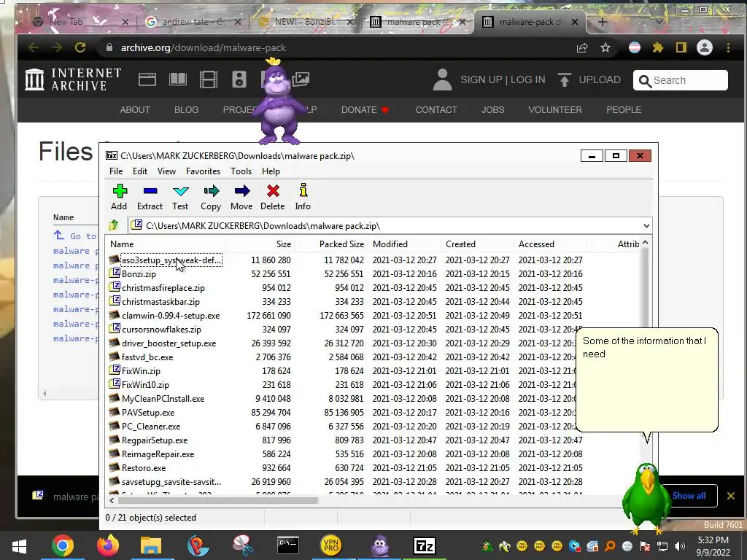
Task: Click the Internet Archive video film icon
Action: click(x=208, y=79)
